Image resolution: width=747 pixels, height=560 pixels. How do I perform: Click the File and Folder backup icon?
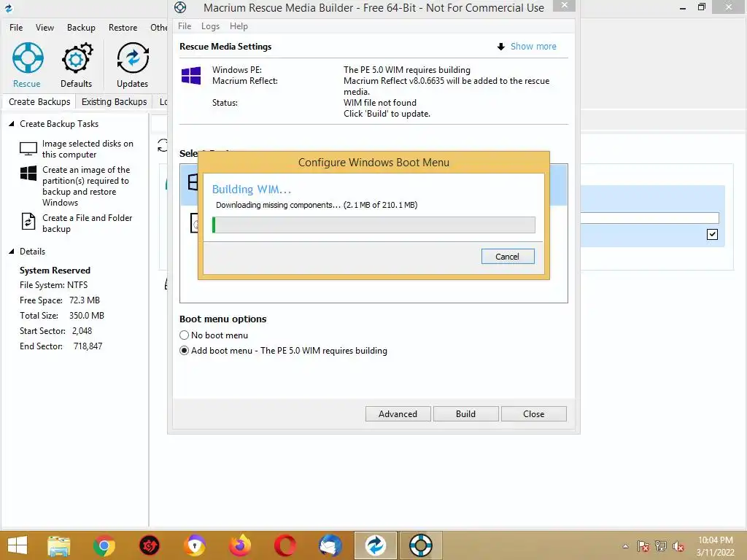[28, 222]
